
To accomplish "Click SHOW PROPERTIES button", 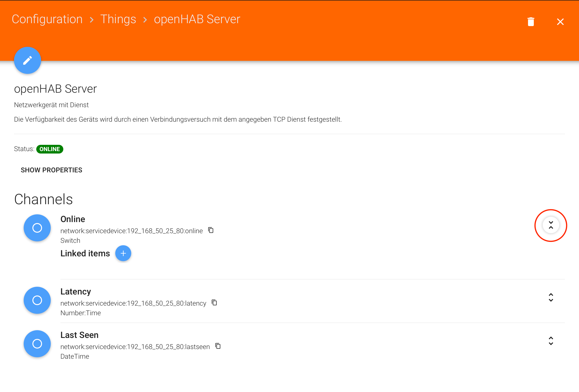I will pos(51,170).
